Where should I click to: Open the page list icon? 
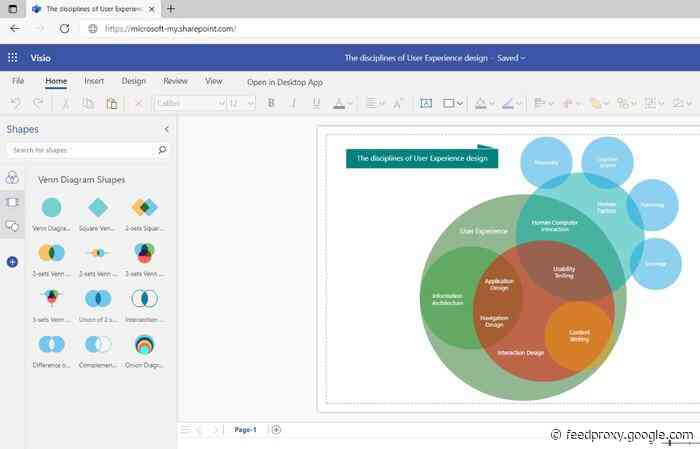(185, 430)
